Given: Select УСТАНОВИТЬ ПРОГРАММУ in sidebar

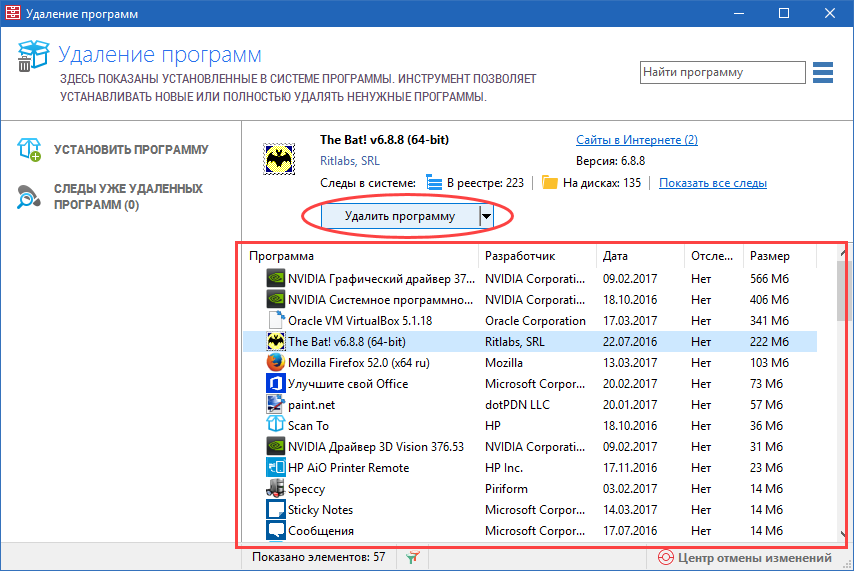Looking at the screenshot, I should pos(131,149).
